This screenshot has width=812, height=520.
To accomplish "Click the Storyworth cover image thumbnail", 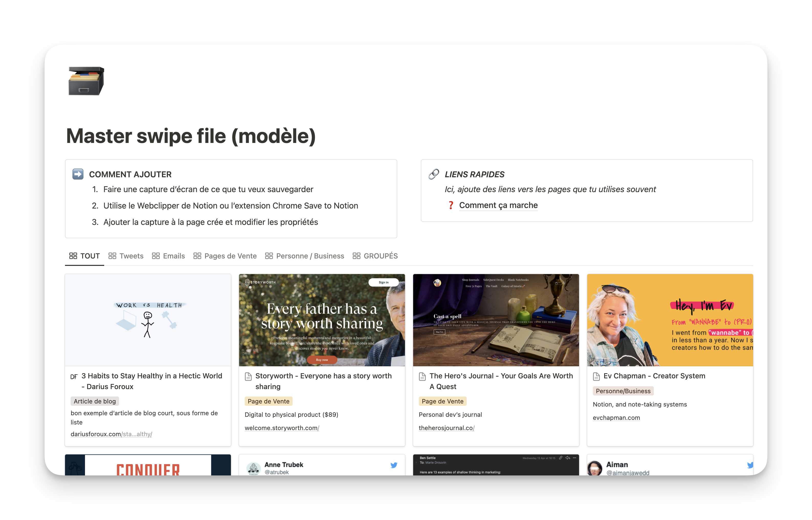I will coord(322,320).
